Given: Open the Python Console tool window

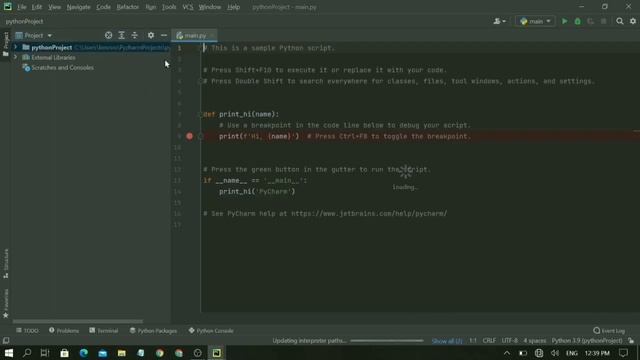Looking at the screenshot, I should pyautogui.click(x=211, y=331).
